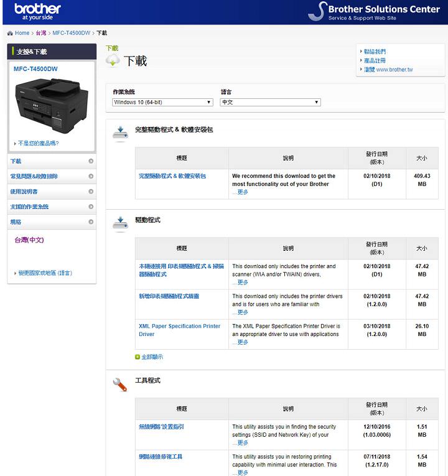
Task: Click 全部顯示 to show all drivers
Action: coord(152,357)
